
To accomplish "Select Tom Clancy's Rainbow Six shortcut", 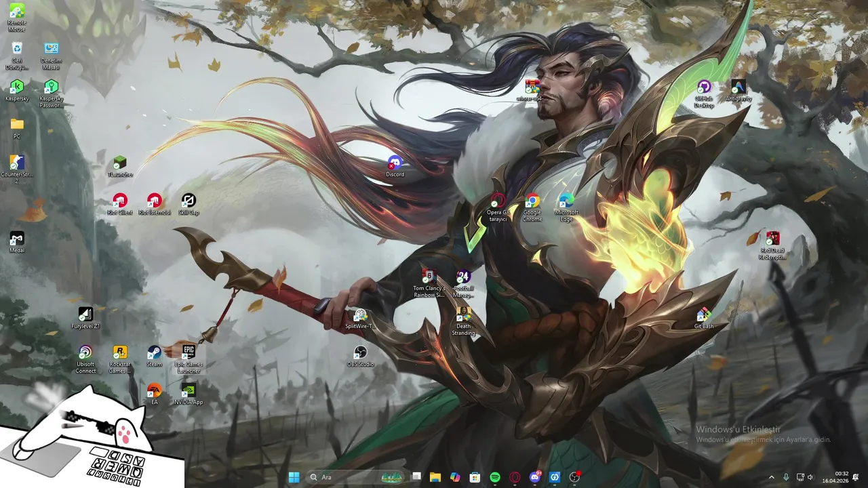I will click(429, 283).
